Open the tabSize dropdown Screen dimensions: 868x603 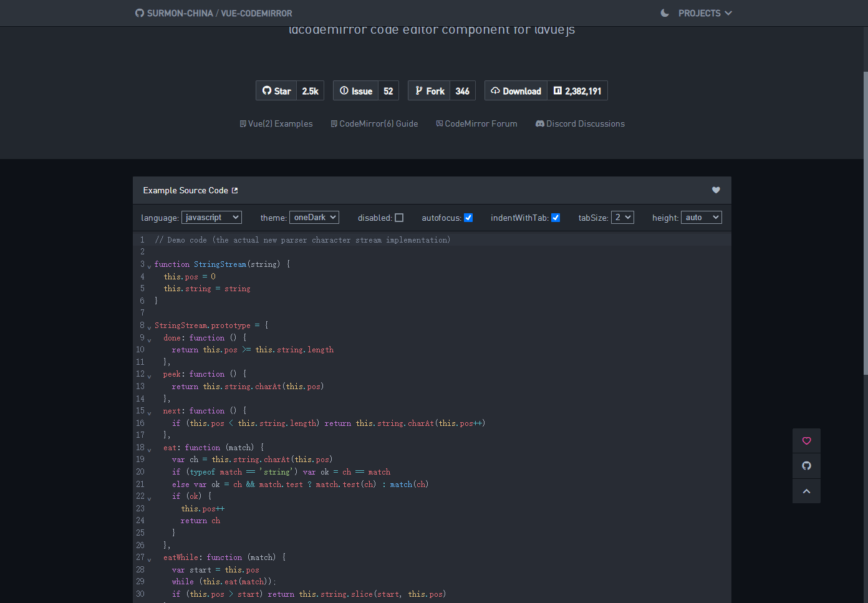622,217
